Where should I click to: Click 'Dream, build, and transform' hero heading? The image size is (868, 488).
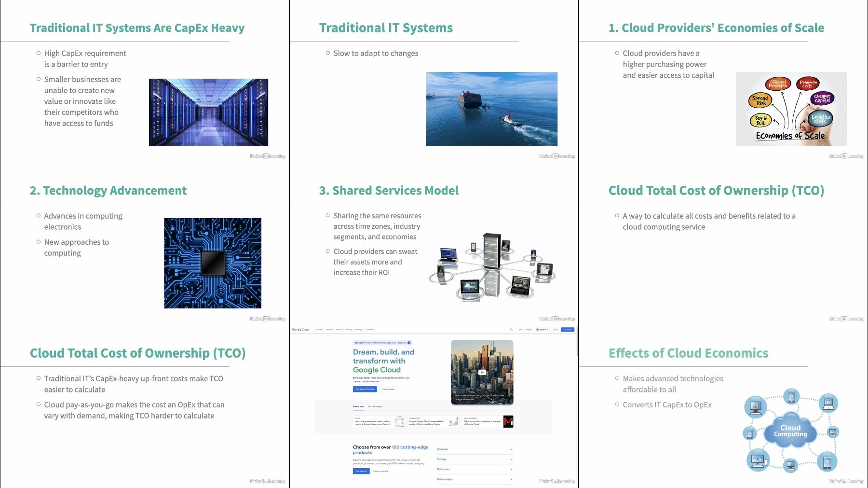(383, 361)
